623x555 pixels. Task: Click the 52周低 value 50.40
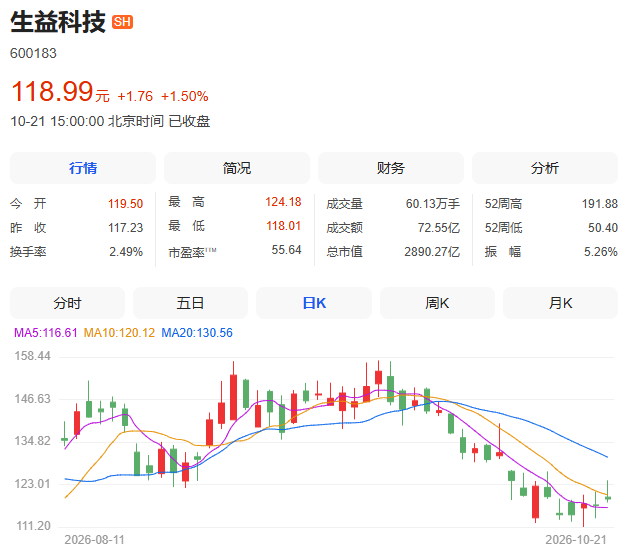pyautogui.click(x=603, y=228)
